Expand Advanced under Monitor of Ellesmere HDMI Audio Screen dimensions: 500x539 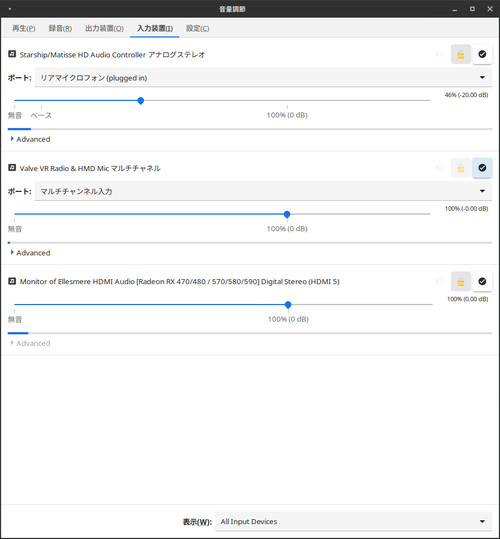[x=30, y=343]
